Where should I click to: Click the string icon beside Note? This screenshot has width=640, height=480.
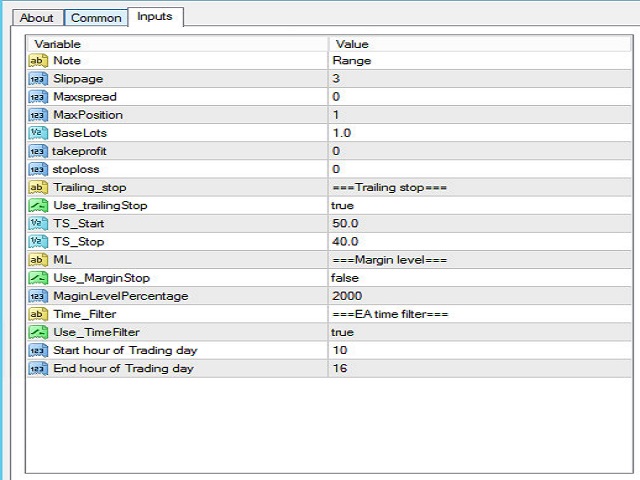pyautogui.click(x=39, y=61)
